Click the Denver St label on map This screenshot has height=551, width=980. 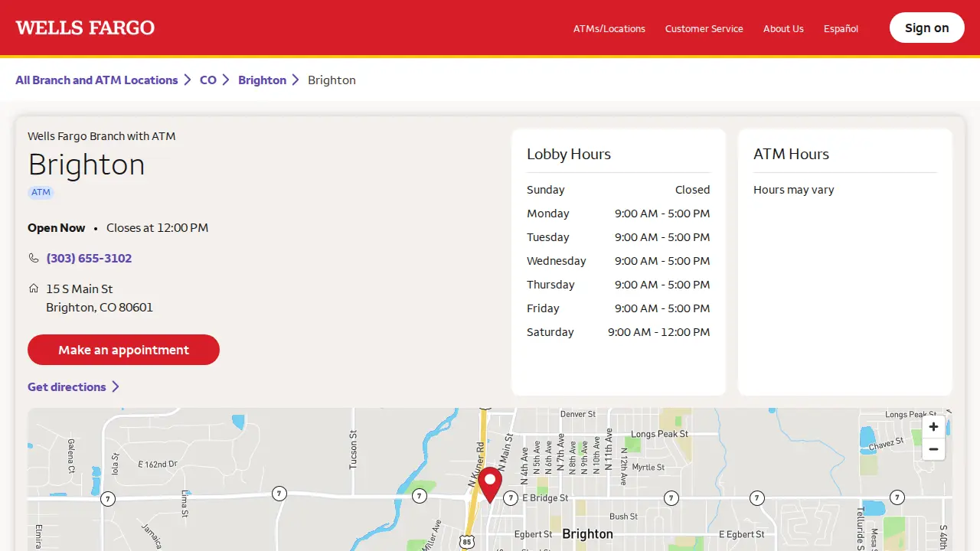pyautogui.click(x=578, y=414)
